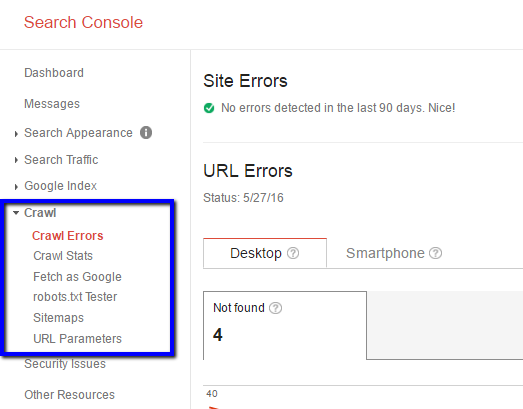Collapse the Crawl section arrow
523x409 pixels.
pyautogui.click(x=16, y=213)
